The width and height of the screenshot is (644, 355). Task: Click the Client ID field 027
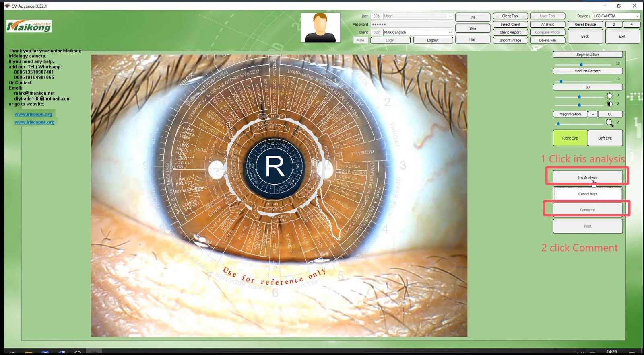[376, 32]
